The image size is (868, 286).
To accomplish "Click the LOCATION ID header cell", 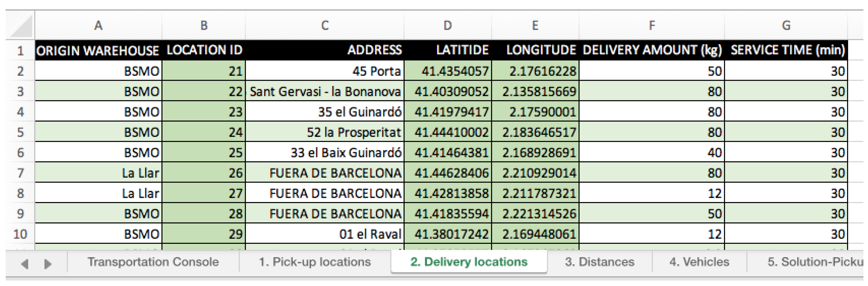I will coord(204,50).
